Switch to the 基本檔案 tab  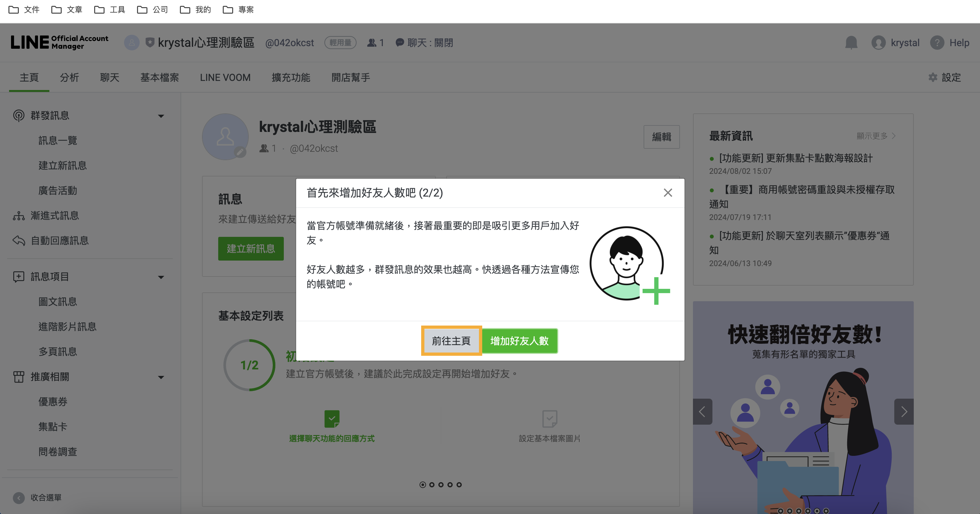159,78
